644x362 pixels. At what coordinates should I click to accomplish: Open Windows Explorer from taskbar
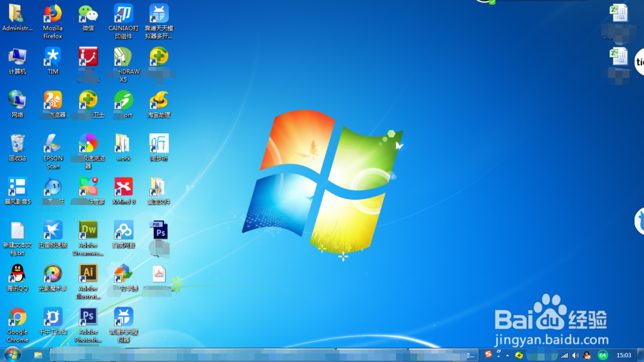pos(38,355)
